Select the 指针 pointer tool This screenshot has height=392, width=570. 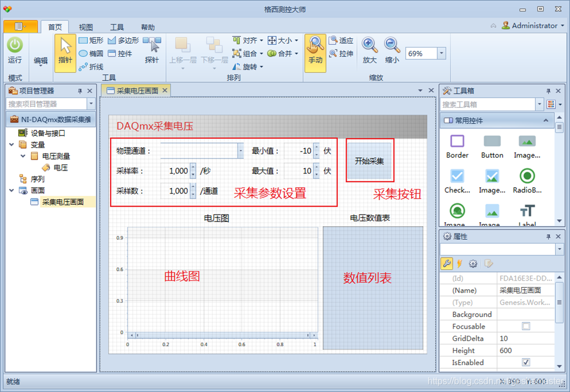[65, 52]
